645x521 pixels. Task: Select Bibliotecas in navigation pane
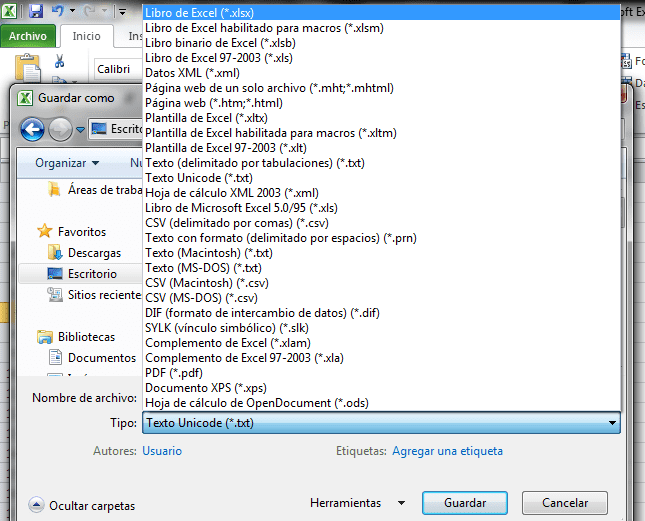click(77, 337)
